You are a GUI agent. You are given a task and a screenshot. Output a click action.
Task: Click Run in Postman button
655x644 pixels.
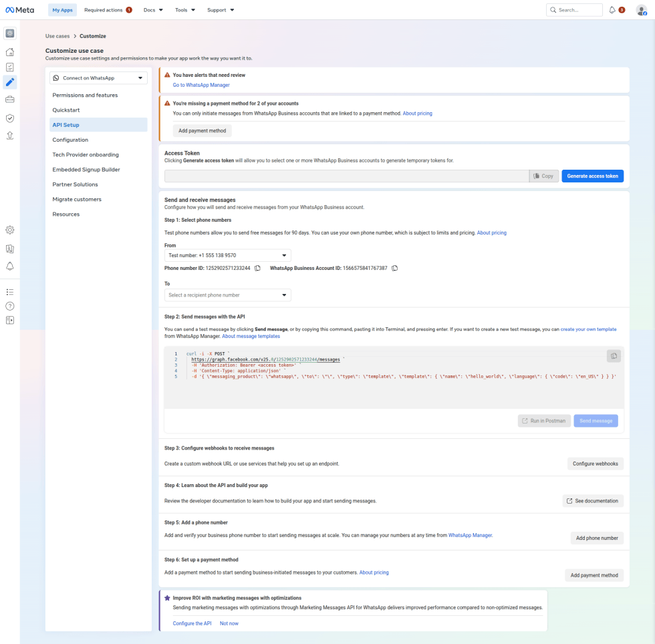point(544,421)
